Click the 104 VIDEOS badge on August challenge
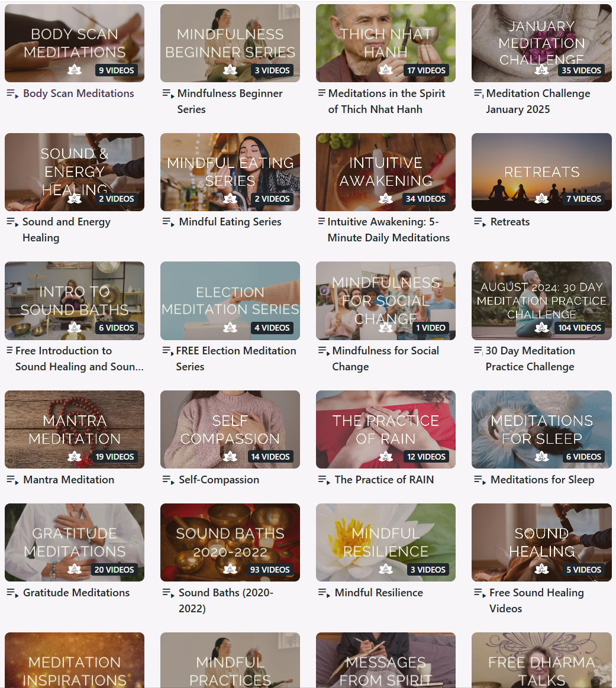 coord(579,328)
